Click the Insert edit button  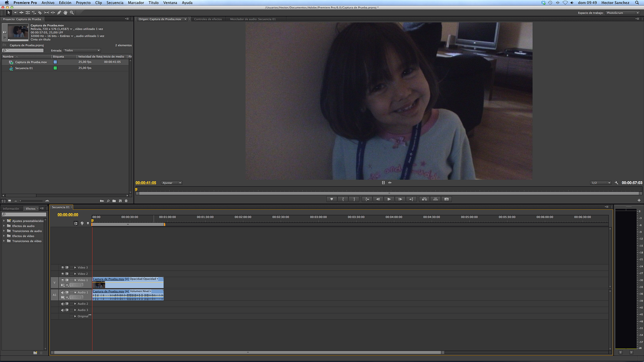[x=425, y=199]
